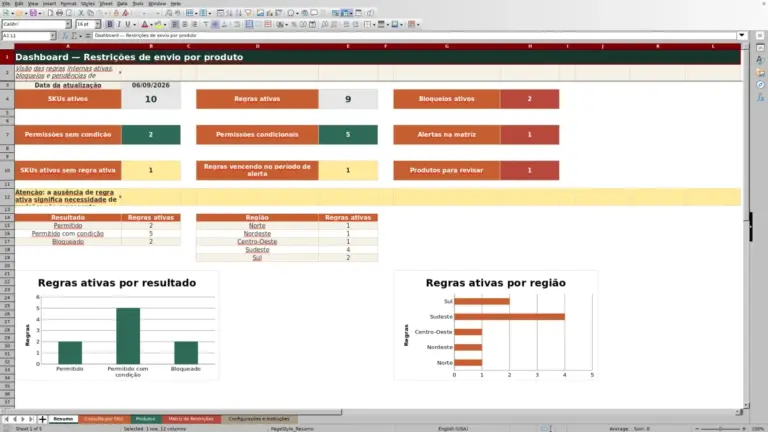Open background color dropdown arrow
Image resolution: width=768 pixels, height=432 pixels.
[165, 24]
